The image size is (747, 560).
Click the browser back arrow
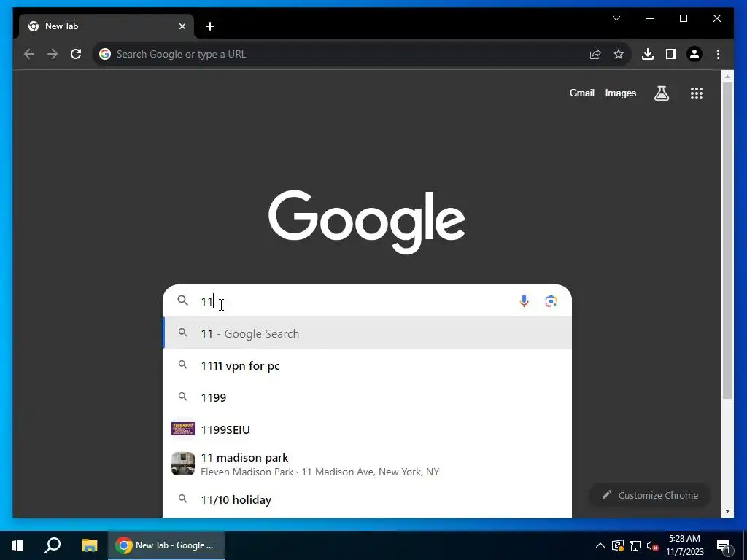click(29, 54)
